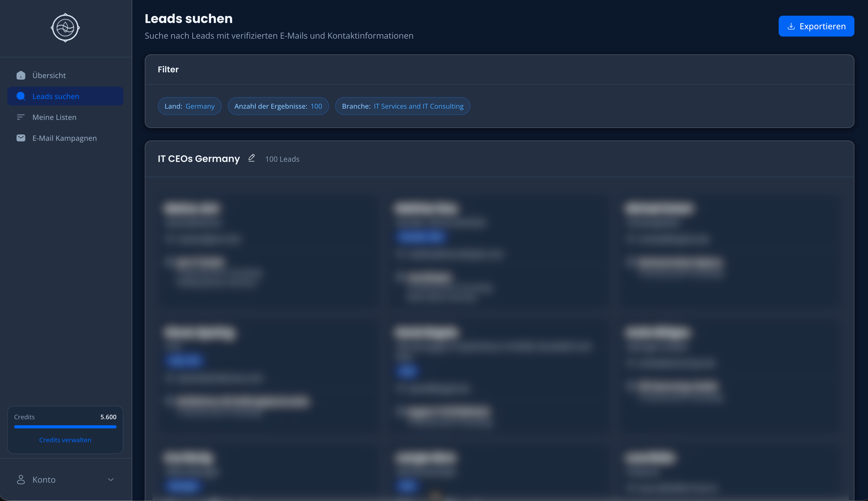Click the compass logo icon
Image resolution: width=868 pixels, height=501 pixels.
point(65,28)
